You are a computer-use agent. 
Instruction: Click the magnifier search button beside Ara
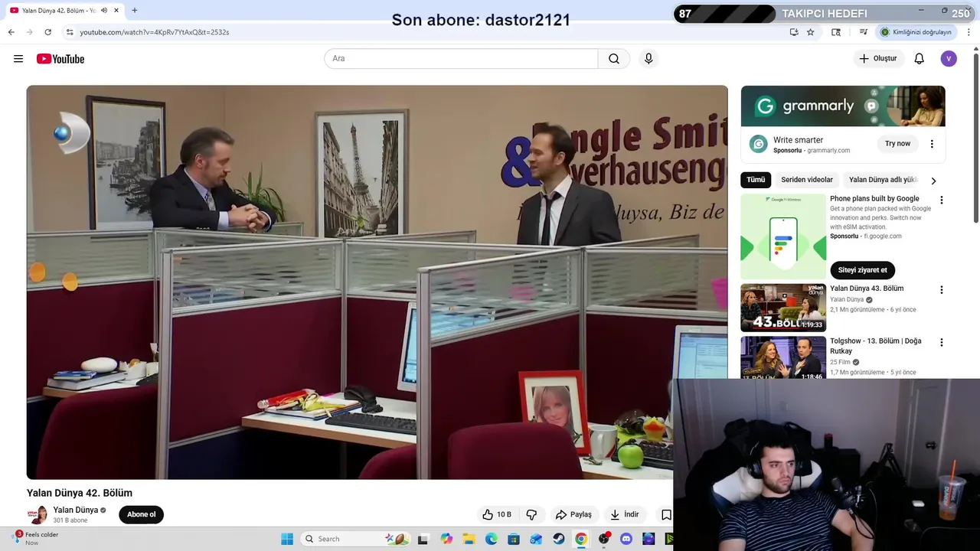614,59
